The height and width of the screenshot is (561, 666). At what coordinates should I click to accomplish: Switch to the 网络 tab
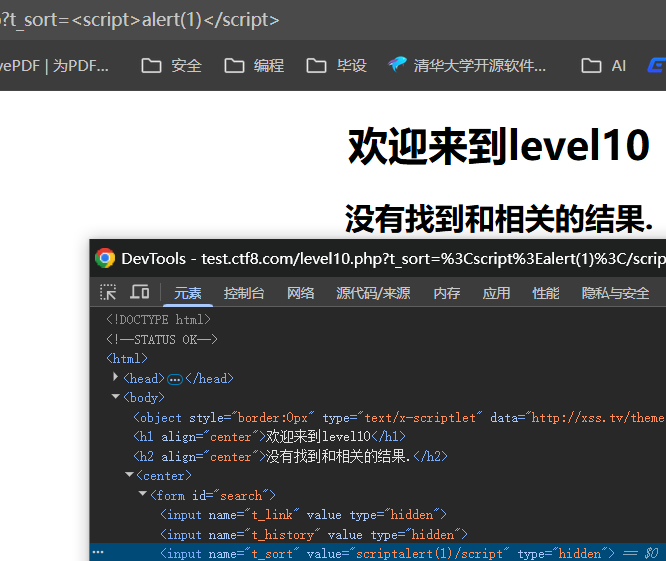coord(300,293)
